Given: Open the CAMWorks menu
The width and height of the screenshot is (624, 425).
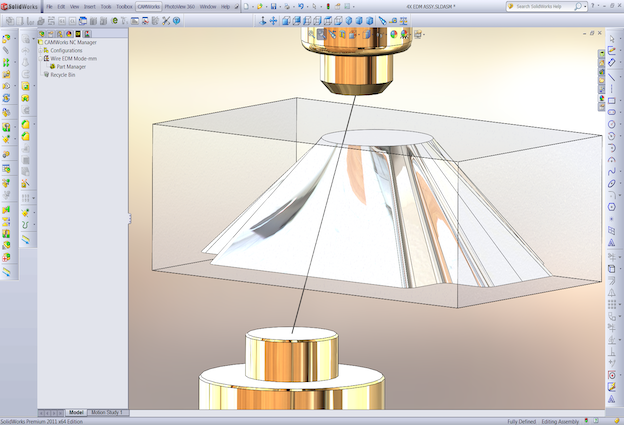Looking at the screenshot, I should (148, 6).
